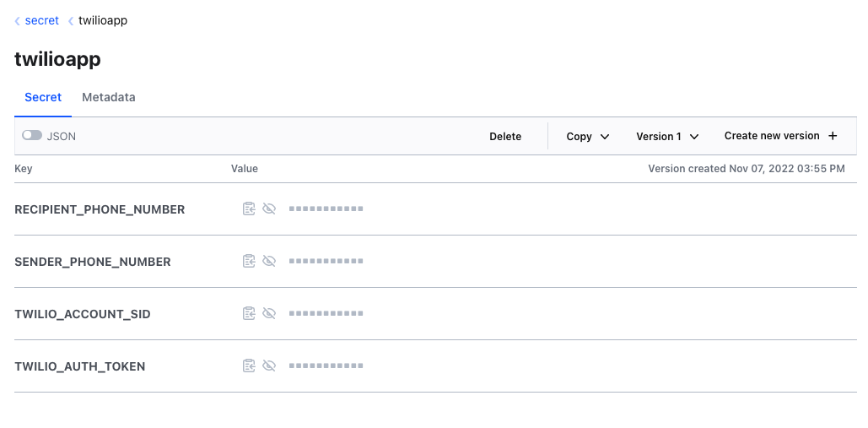Copy the TWILIO_AUTH_TOKEN value to clipboard
Viewport: 868px width, 428px height.
coord(249,366)
